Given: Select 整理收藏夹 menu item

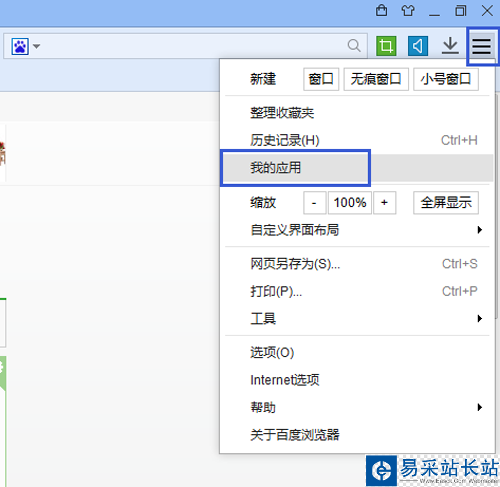Looking at the screenshot, I should coord(357,113).
